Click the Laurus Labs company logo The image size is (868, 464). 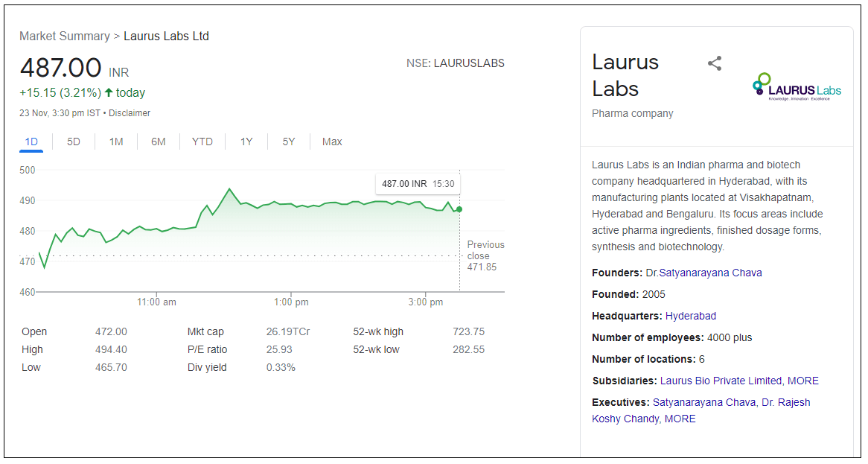[797, 87]
